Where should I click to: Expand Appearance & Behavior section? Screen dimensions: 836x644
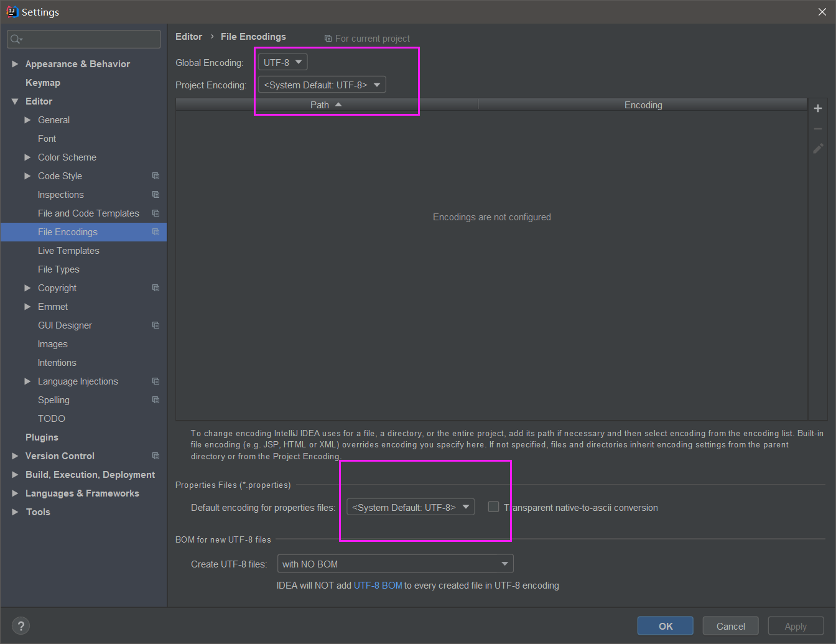click(15, 64)
